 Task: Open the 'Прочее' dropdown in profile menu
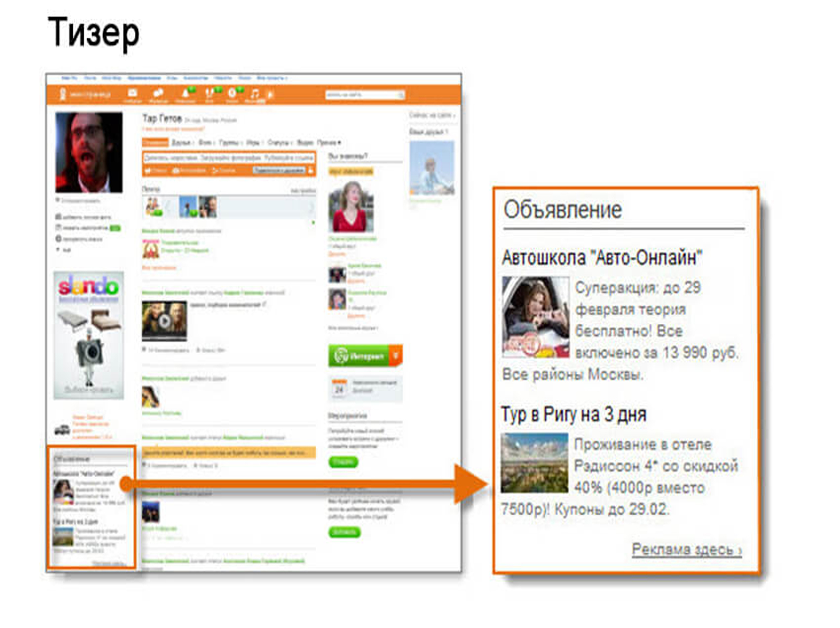(329, 143)
